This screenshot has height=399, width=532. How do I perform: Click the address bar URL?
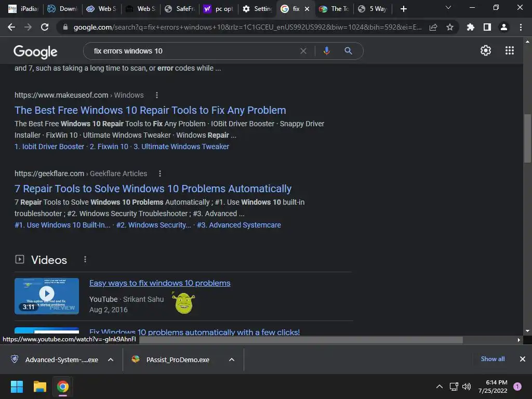[x=248, y=27]
